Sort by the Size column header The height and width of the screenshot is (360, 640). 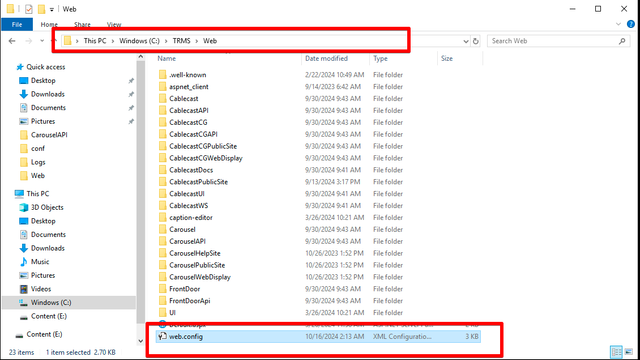coord(447,58)
